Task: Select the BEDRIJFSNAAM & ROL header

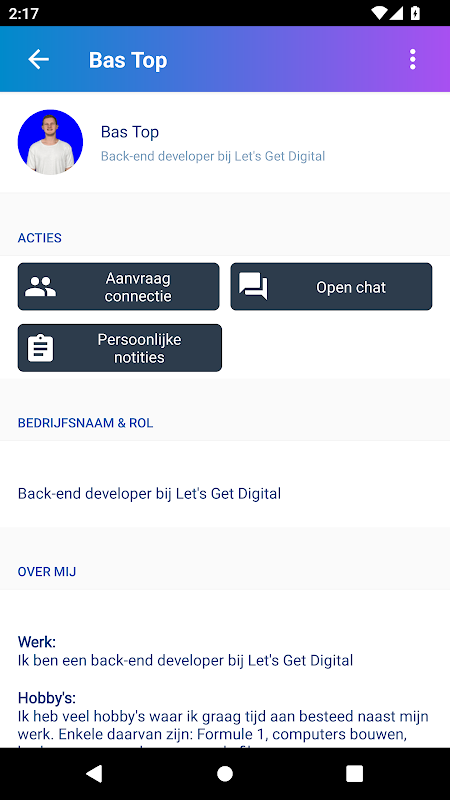Action: pos(85,423)
